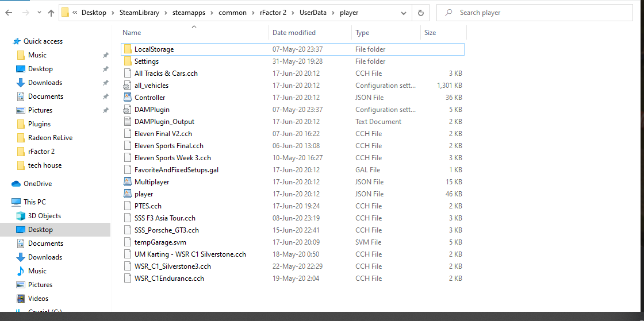
Task: Open Plugins folder in navigation pane
Action: point(40,124)
